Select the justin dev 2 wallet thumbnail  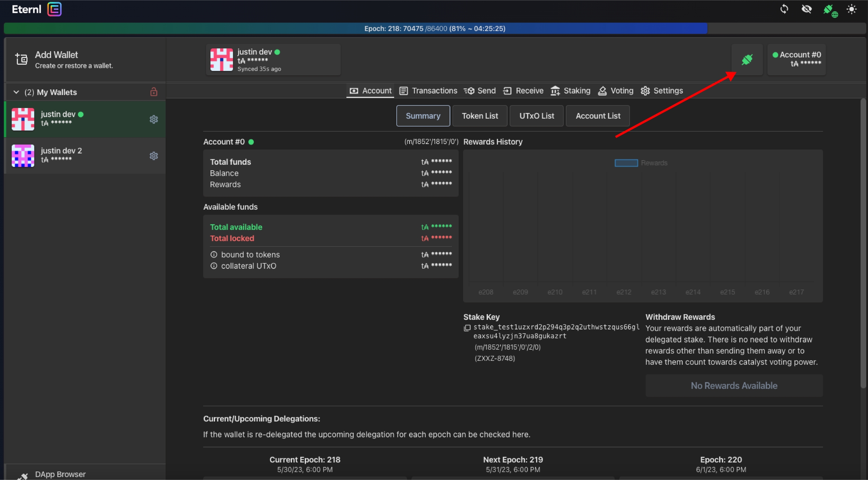click(23, 156)
